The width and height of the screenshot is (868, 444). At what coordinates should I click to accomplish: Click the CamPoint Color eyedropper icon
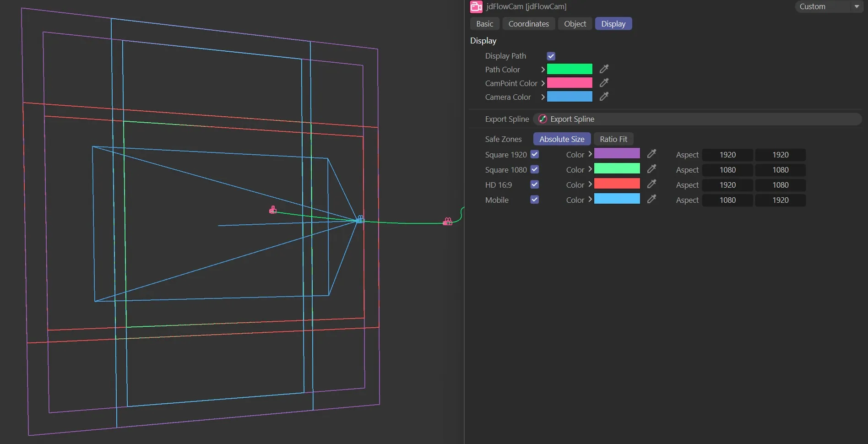coord(604,83)
